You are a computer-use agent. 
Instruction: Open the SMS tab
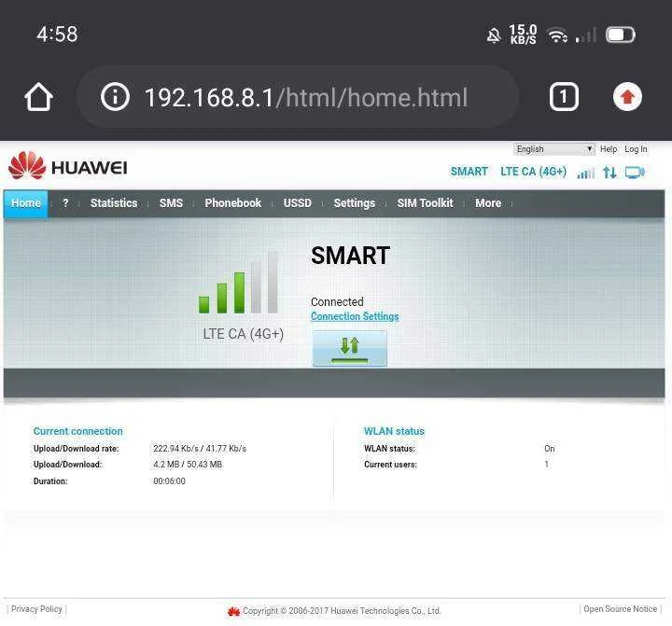click(171, 203)
